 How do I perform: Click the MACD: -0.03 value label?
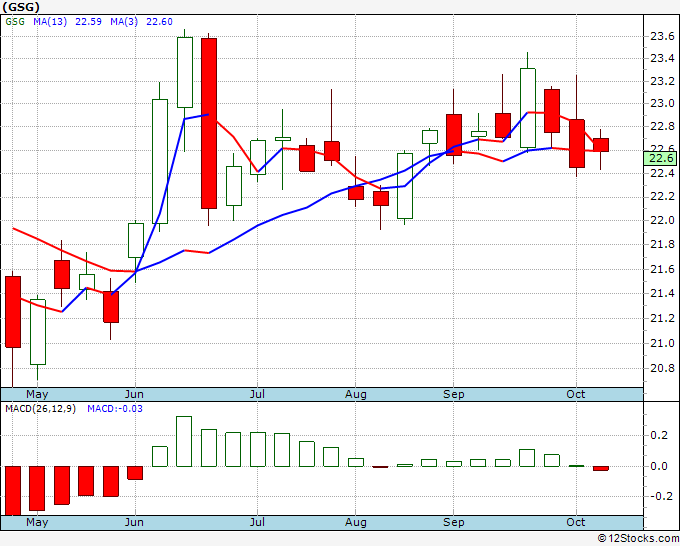(x=115, y=409)
